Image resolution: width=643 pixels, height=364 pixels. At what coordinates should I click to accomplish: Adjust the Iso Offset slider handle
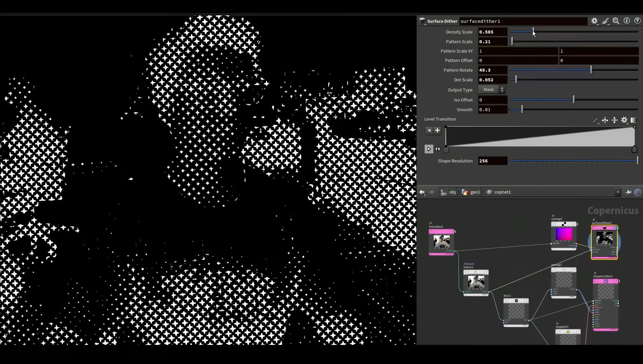[x=574, y=99]
